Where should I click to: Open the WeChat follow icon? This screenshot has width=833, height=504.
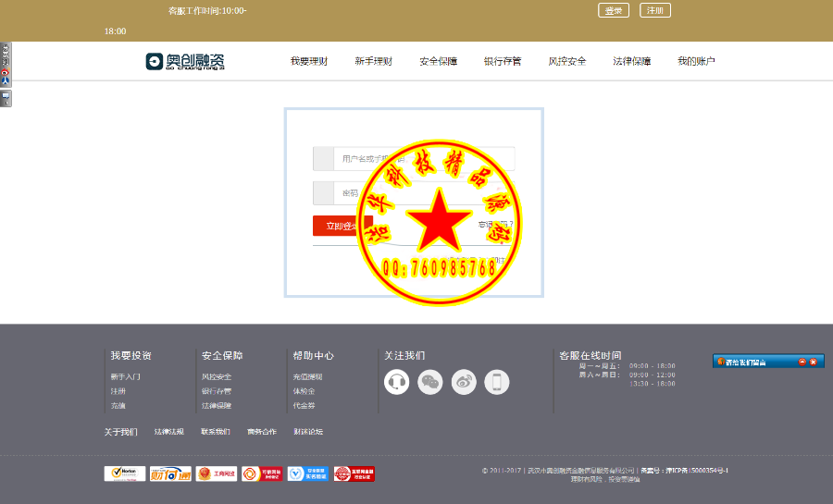tap(430, 382)
